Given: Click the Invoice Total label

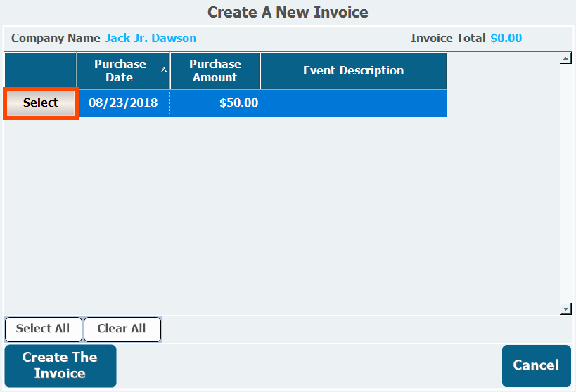Looking at the screenshot, I should [x=448, y=38].
